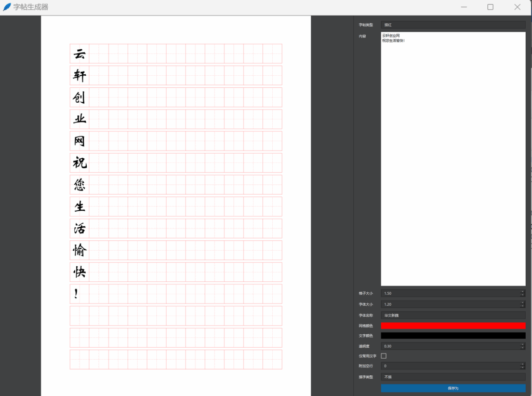Minimize the 字帖生成器 window
Image resolution: width=532 pixels, height=396 pixels.
[463, 7]
